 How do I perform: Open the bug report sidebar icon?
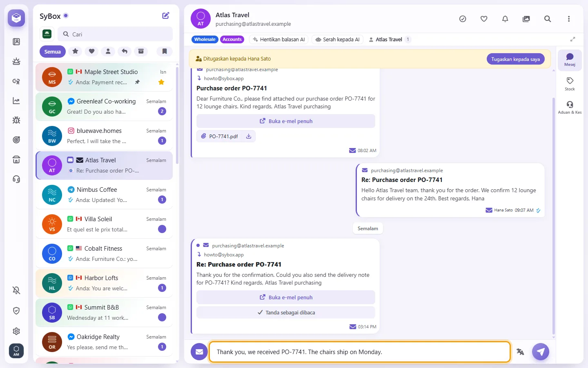[16, 120]
